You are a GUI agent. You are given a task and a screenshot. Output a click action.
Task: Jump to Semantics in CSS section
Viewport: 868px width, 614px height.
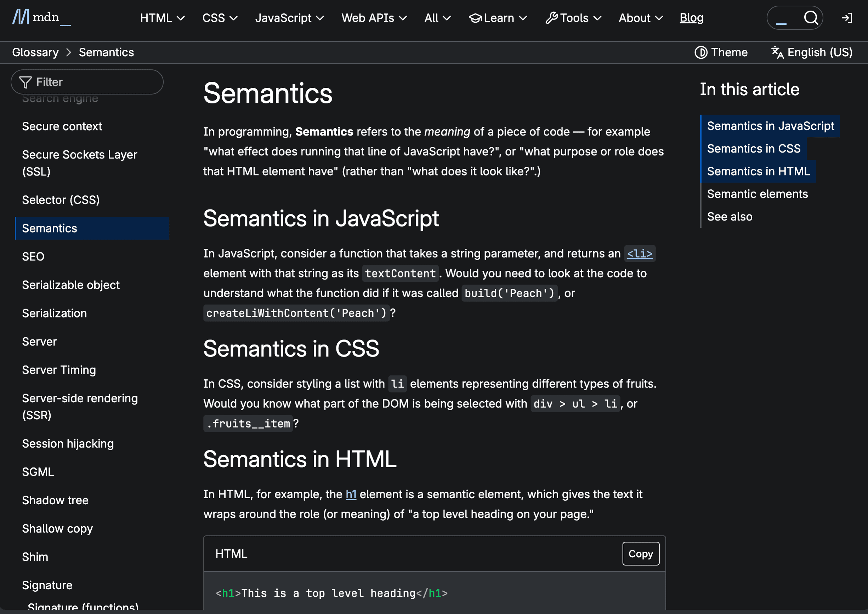point(754,149)
